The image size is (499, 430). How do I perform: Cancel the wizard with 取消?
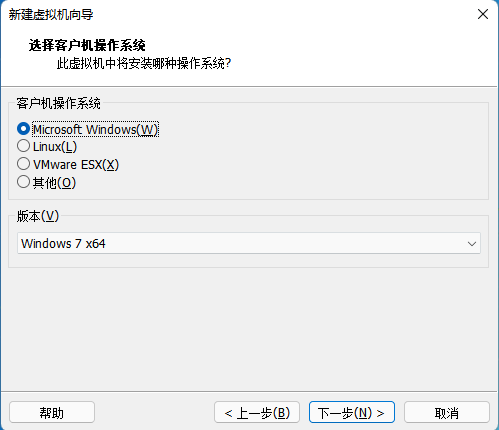click(447, 413)
